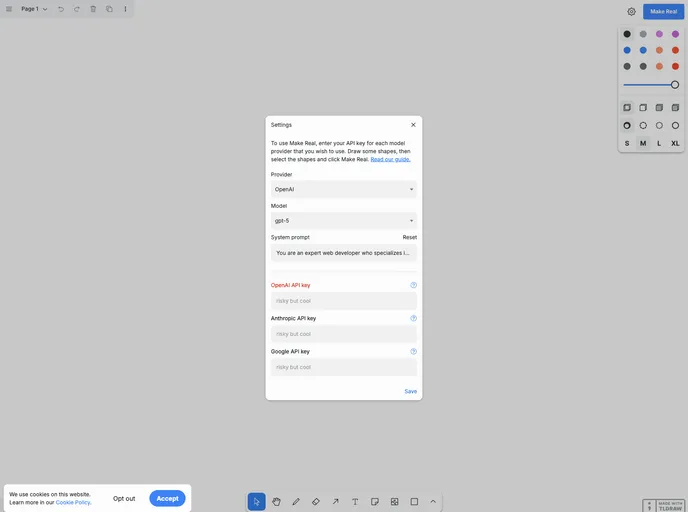Viewport: 688px width, 512px height.
Task: Select the black color swatch
Action: [627, 34]
